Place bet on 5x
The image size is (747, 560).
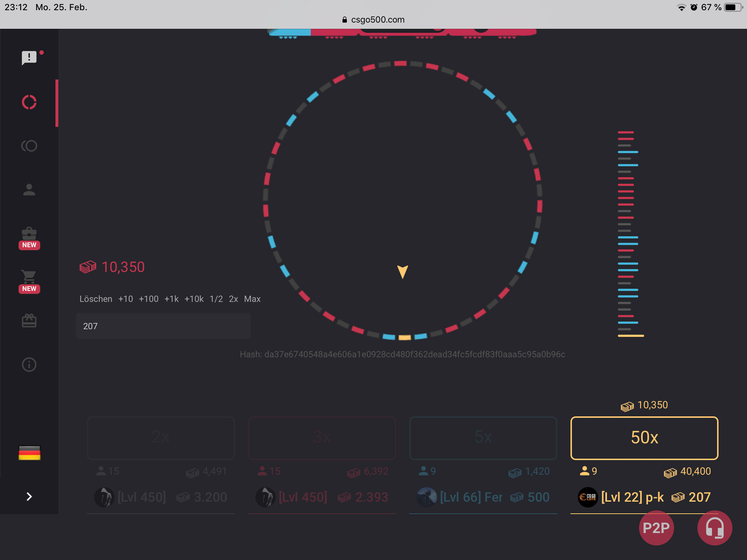coord(483,437)
